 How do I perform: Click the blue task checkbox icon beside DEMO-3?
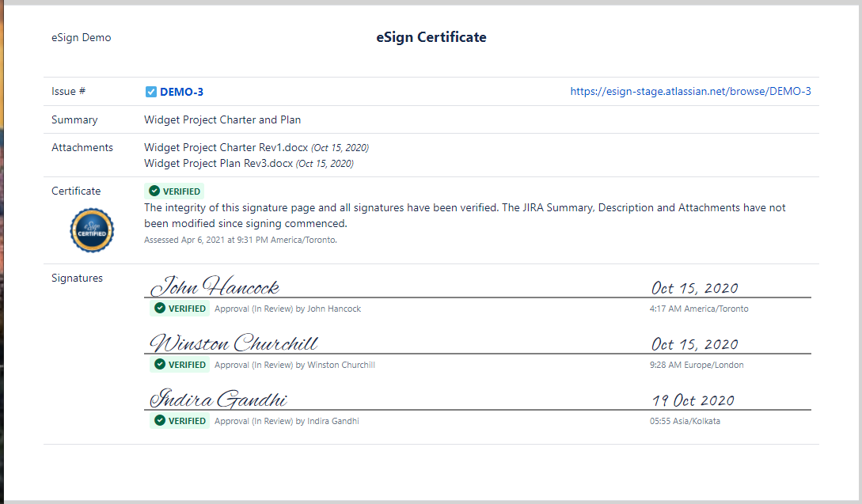pos(151,92)
